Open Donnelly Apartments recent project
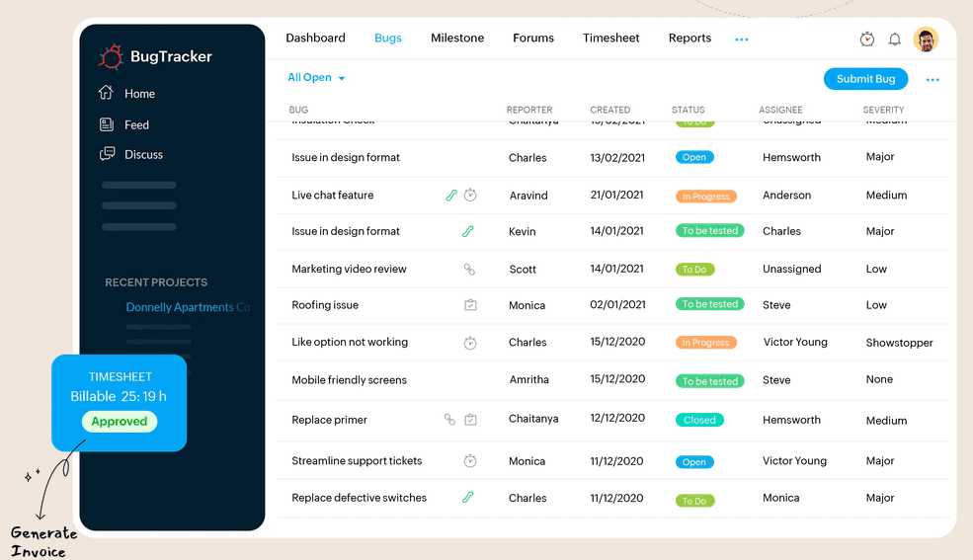The image size is (973, 560). 188,307
